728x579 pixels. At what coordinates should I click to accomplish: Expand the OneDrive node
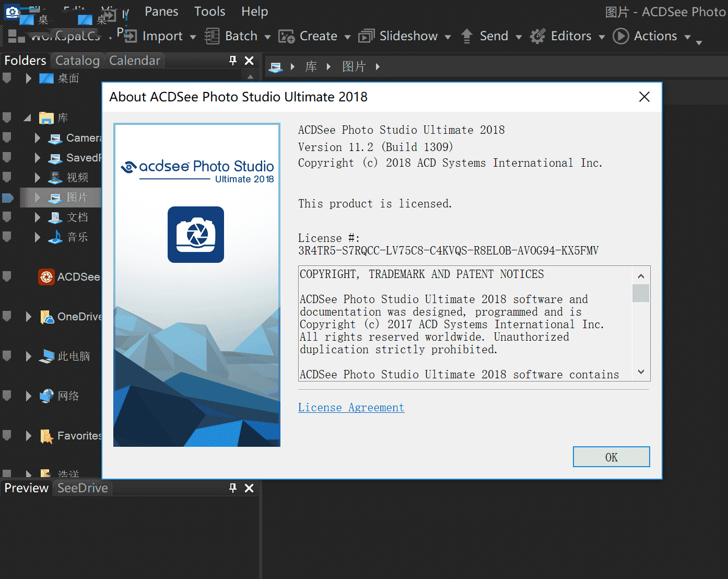point(29,317)
